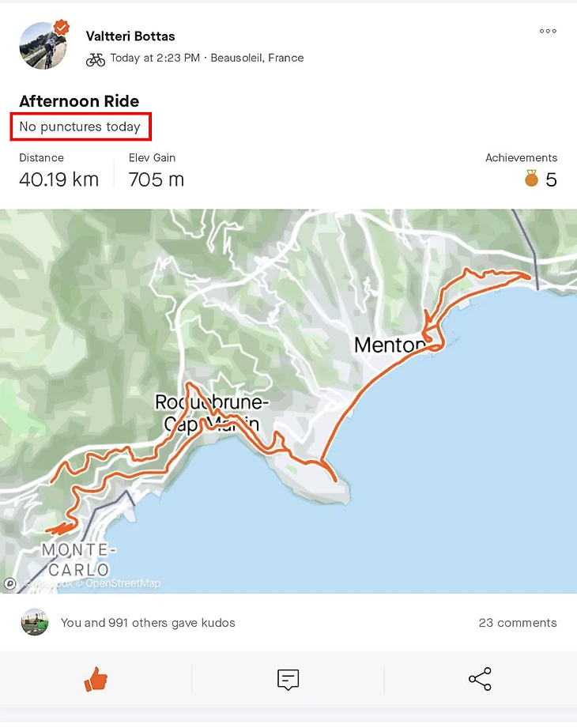Click the Monte-Carlo label on the map

click(75, 560)
